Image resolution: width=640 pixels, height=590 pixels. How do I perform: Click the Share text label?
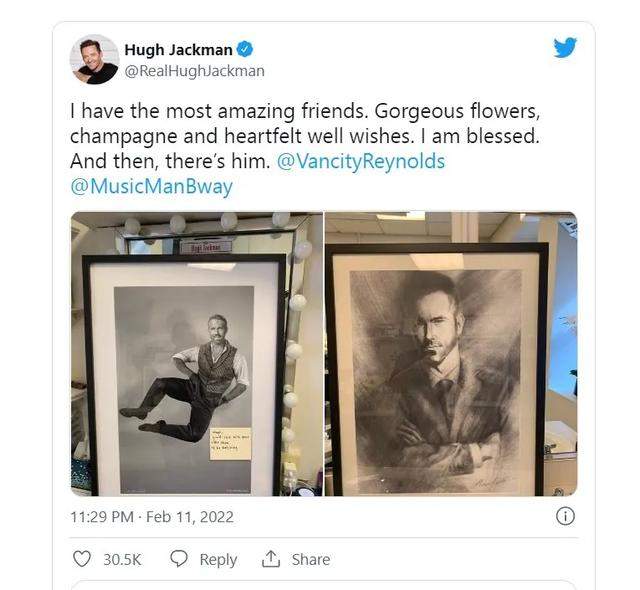click(x=311, y=559)
